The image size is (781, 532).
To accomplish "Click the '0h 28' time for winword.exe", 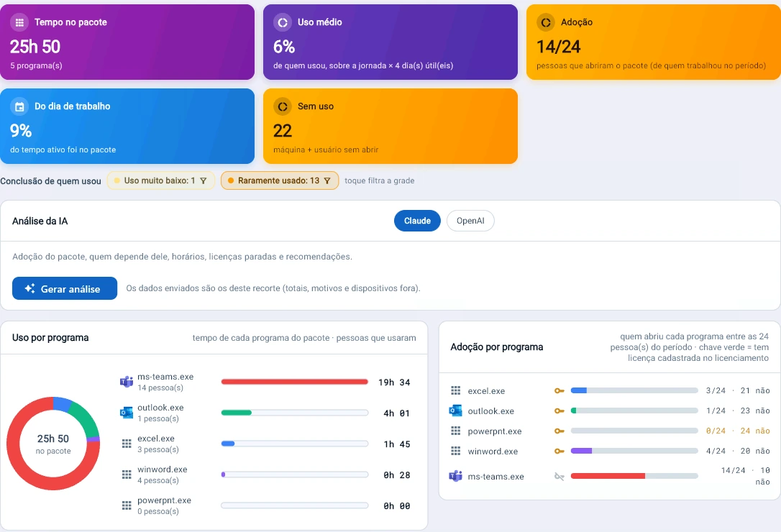I will coord(397,475).
